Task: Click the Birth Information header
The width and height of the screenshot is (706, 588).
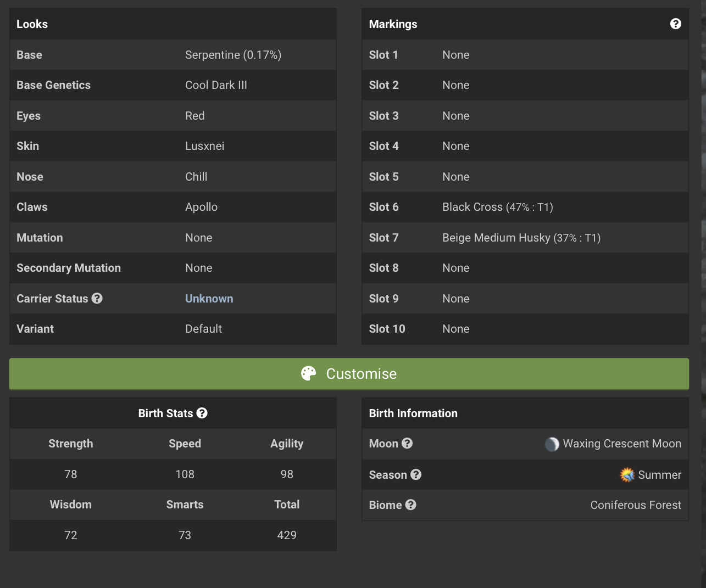Action: point(413,413)
